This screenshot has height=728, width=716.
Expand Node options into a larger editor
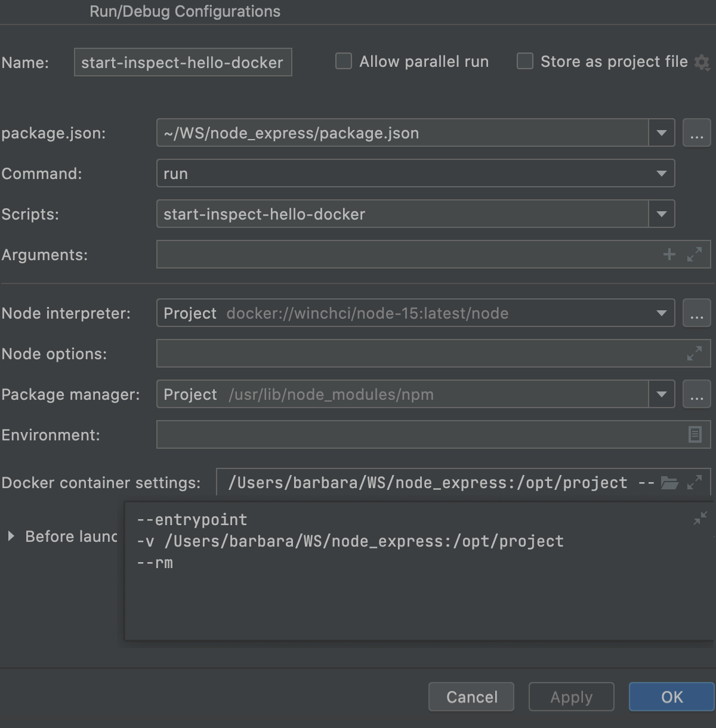pyautogui.click(x=694, y=353)
